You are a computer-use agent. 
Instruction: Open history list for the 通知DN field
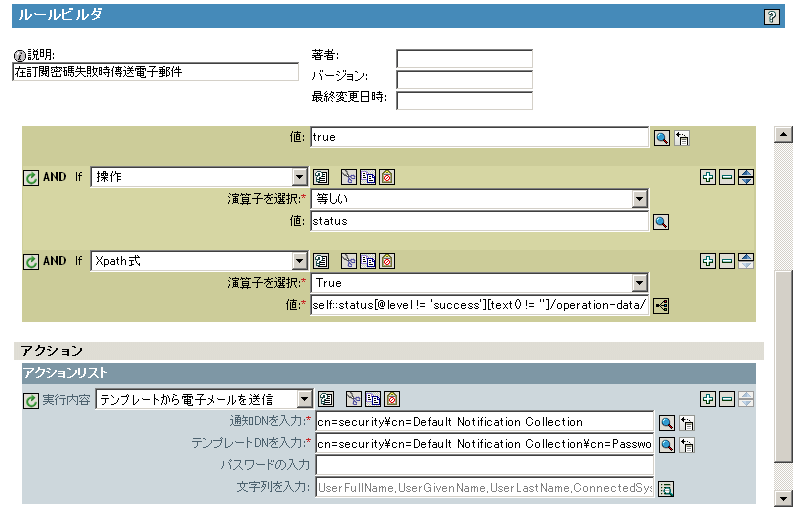click(687, 423)
